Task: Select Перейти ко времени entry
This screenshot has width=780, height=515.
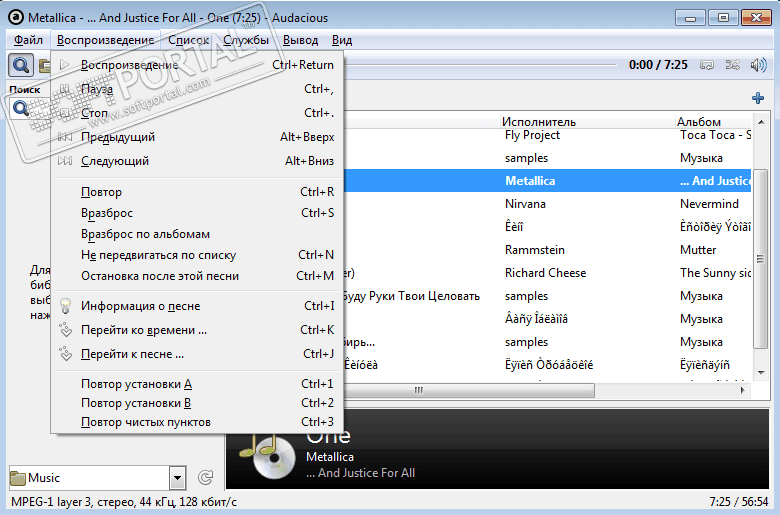Action: pos(197,330)
